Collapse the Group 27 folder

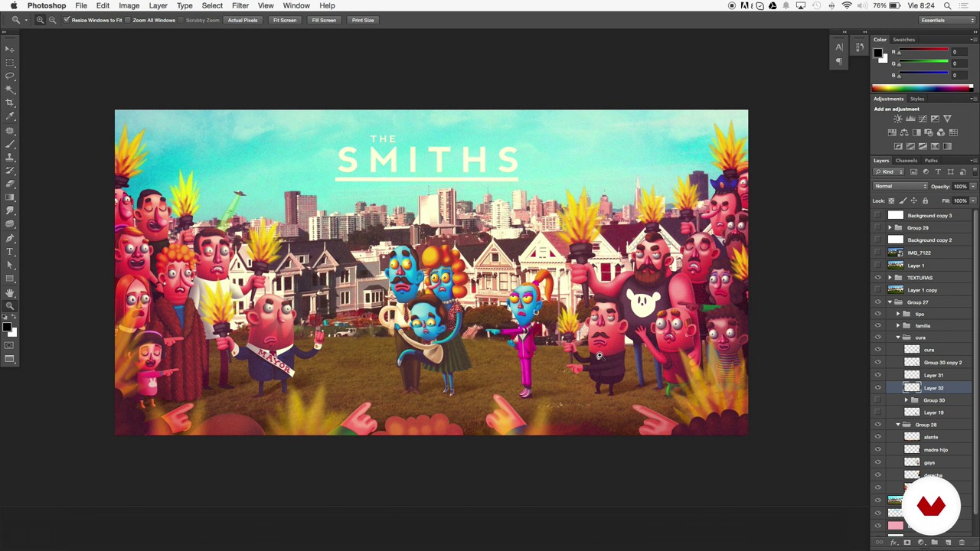click(x=890, y=302)
